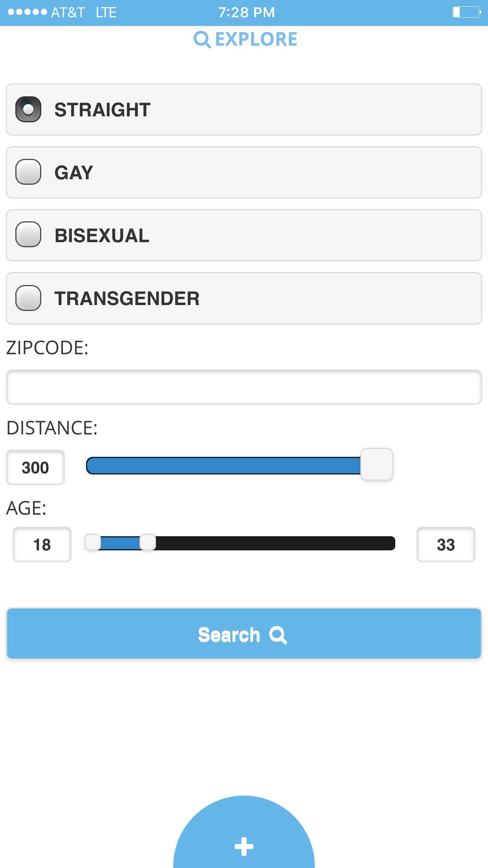Select the Straight radio option
Image resolution: width=488 pixels, height=868 pixels.
pyautogui.click(x=28, y=109)
